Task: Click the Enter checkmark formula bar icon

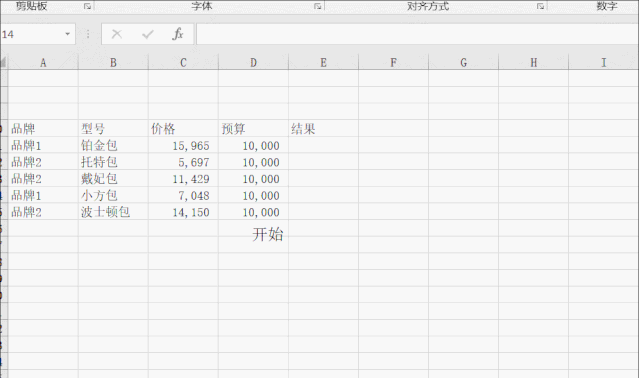Action: tap(148, 34)
